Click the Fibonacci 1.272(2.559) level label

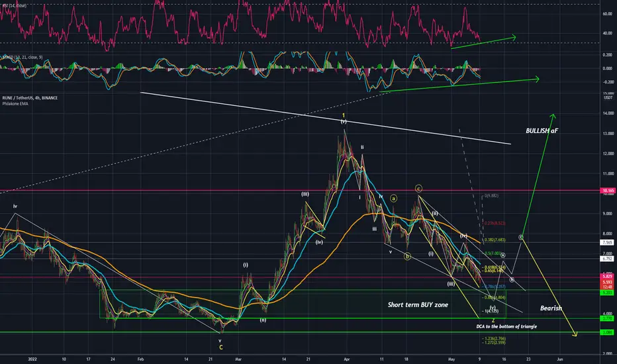495,343
